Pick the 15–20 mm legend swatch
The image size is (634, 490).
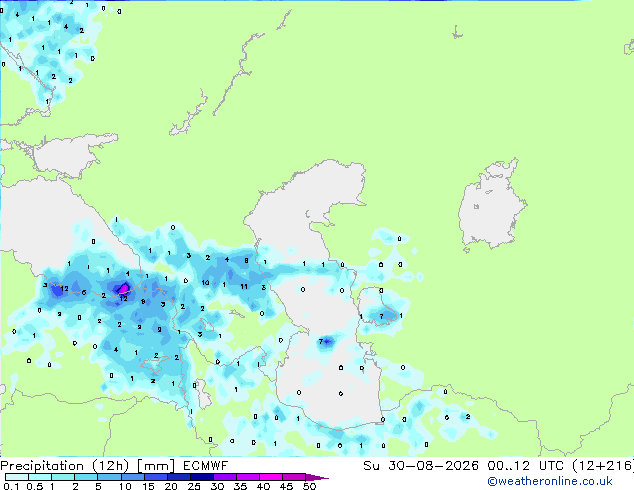pos(155,477)
